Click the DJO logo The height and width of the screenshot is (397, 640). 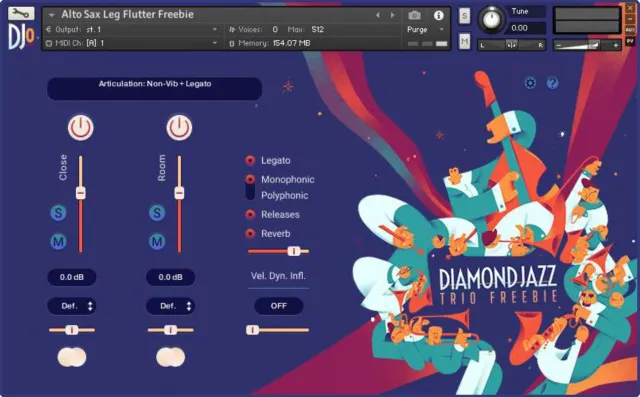[21, 38]
